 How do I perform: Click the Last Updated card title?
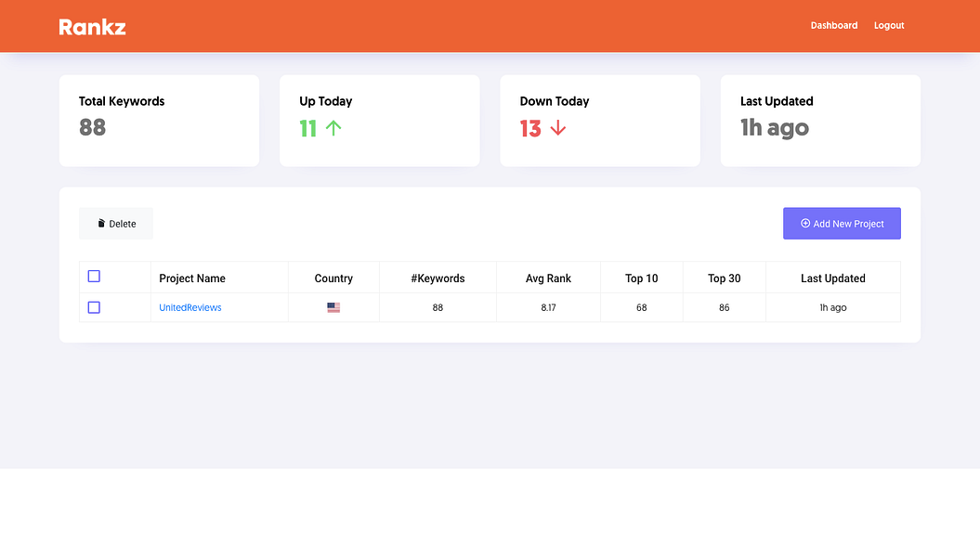[x=777, y=101]
